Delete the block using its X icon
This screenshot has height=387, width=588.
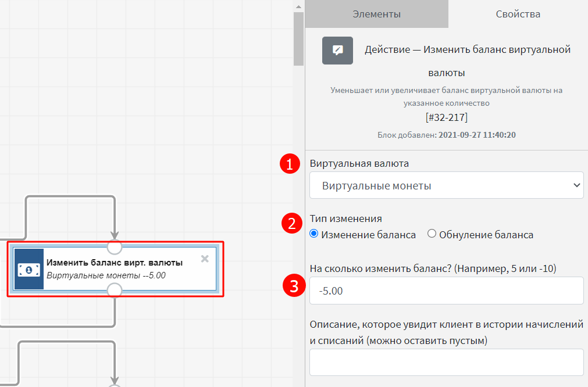(205, 259)
